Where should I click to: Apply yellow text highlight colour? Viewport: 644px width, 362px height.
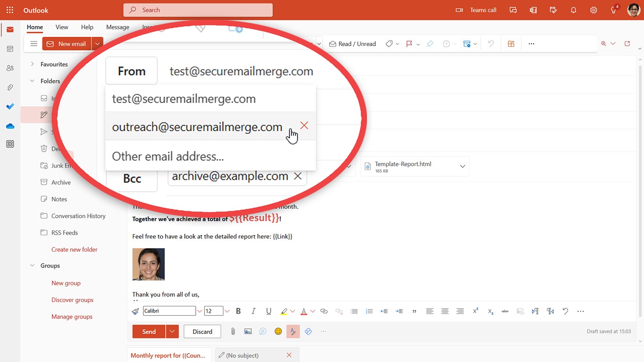coord(284,311)
